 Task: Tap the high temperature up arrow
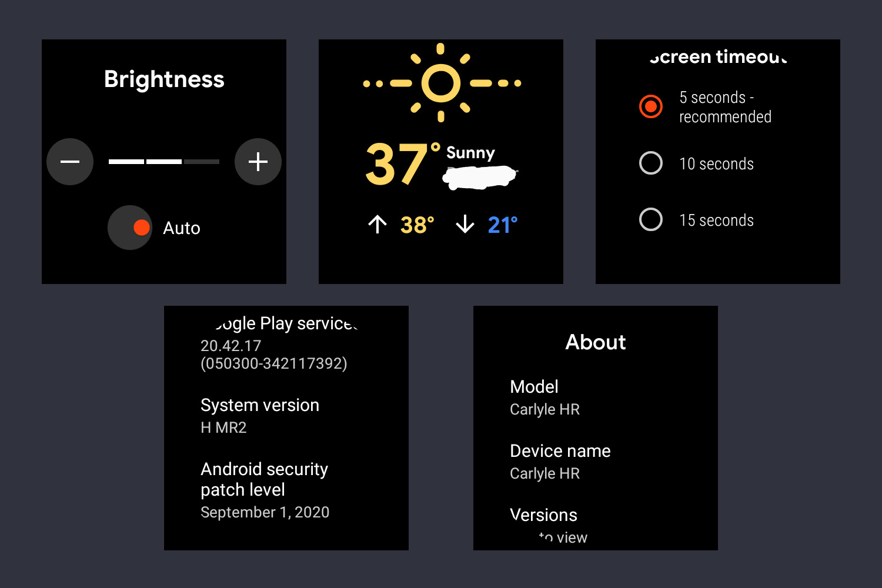(377, 225)
